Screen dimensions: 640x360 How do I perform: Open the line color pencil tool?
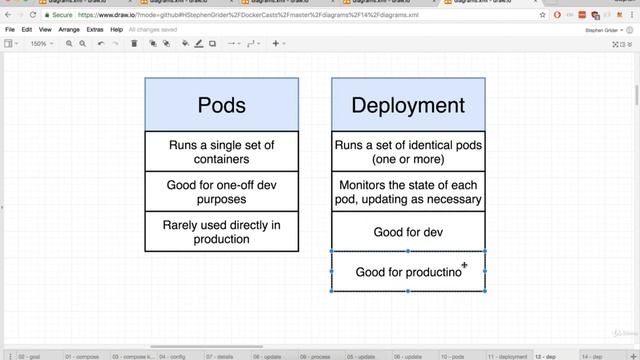(199, 44)
